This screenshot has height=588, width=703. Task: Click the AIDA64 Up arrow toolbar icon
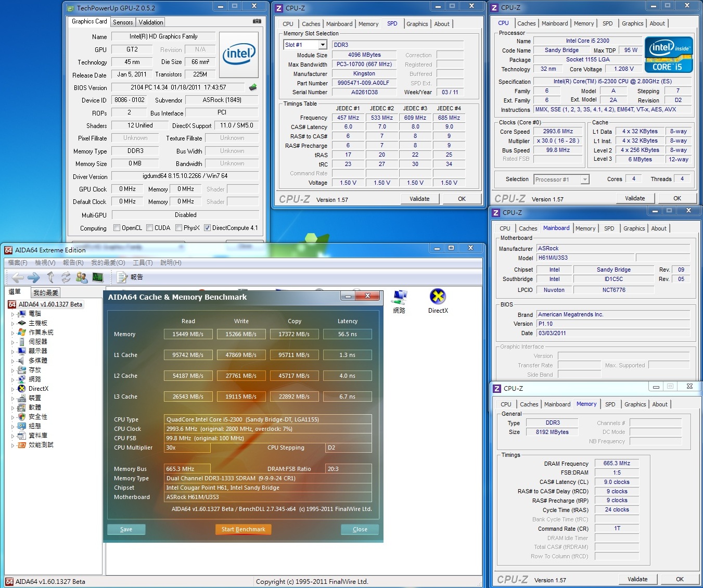[50, 277]
